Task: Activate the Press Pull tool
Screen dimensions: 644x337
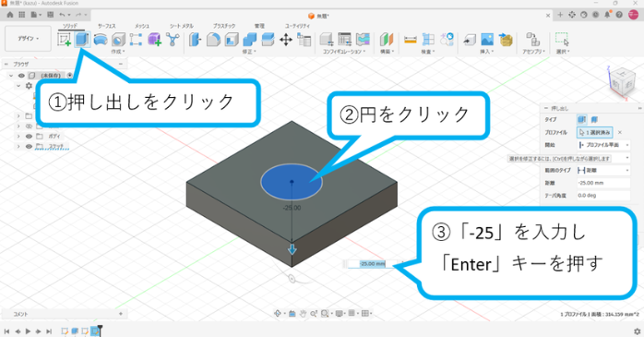Action: [x=196, y=40]
